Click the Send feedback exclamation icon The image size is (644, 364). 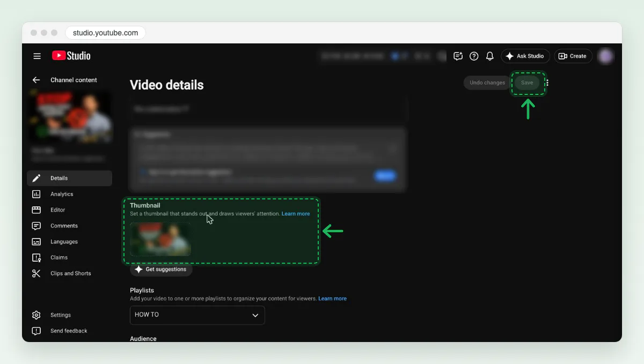[36, 331]
